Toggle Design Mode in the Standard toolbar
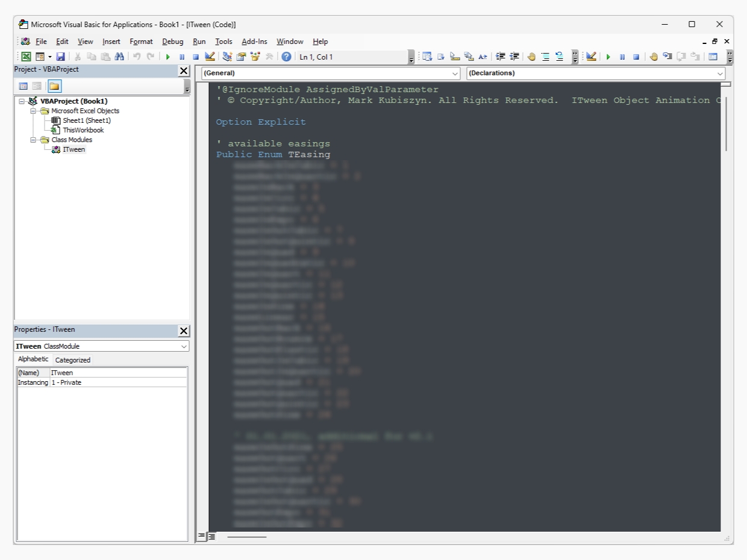The image size is (747, 560). 210,57
